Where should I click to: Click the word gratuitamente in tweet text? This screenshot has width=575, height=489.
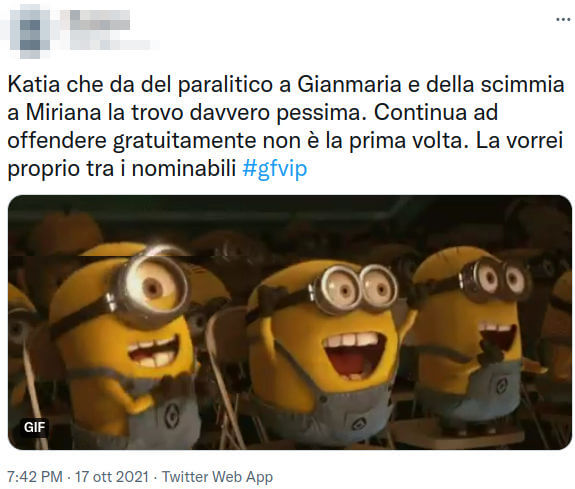tap(184, 141)
